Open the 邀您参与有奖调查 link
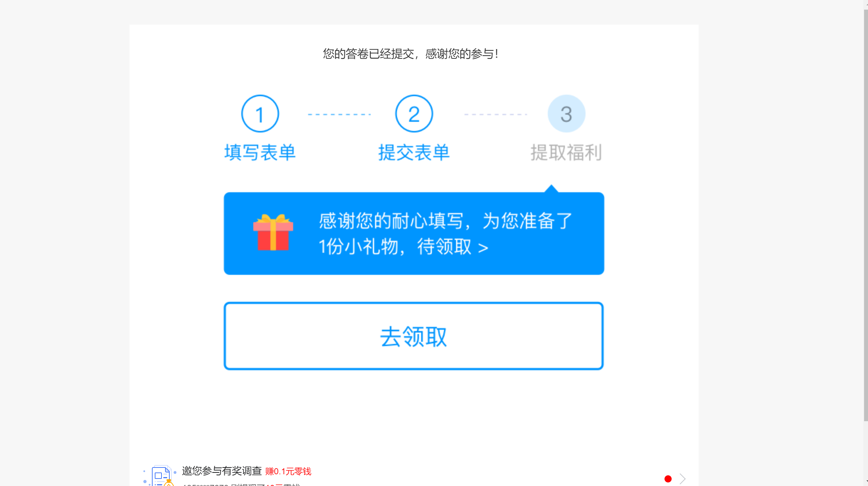 point(222,471)
